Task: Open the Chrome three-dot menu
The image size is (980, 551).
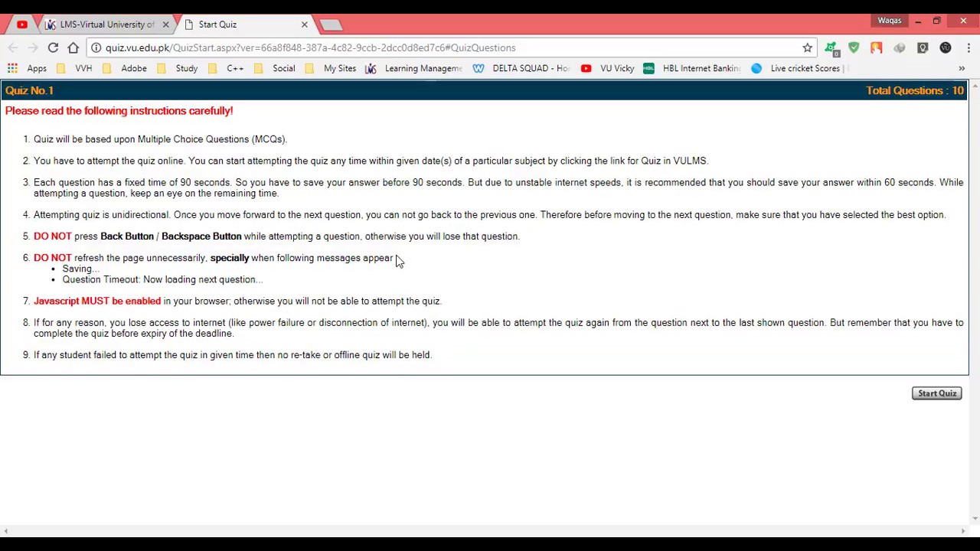Action: pyautogui.click(x=969, y=47)
